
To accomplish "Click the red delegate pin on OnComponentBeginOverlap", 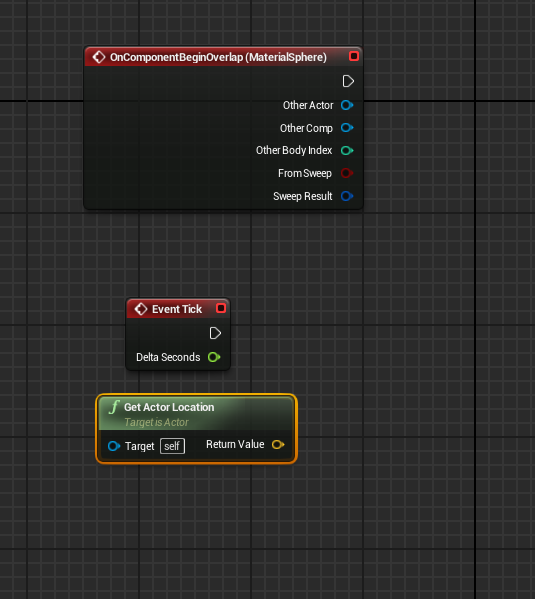I will coord(354,57).
